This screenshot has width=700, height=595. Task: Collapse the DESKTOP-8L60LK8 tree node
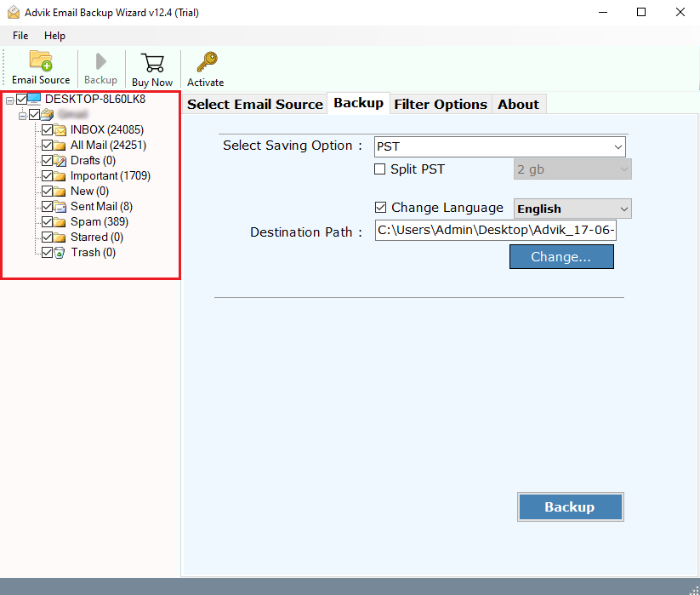tap(10, 101)
